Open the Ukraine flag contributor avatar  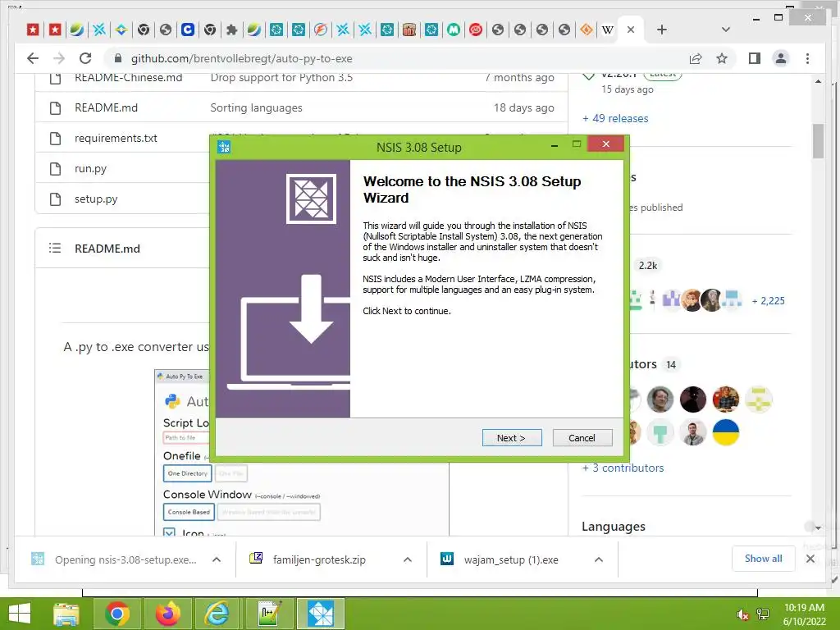[726, 432]
